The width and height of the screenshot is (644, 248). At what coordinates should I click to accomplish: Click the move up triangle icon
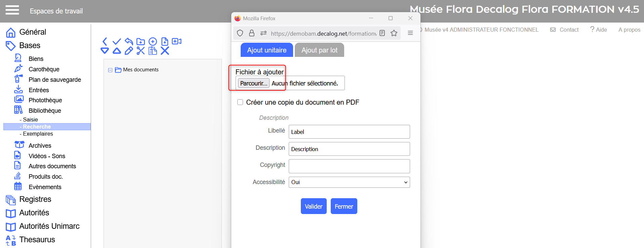(x=117, y=51)
